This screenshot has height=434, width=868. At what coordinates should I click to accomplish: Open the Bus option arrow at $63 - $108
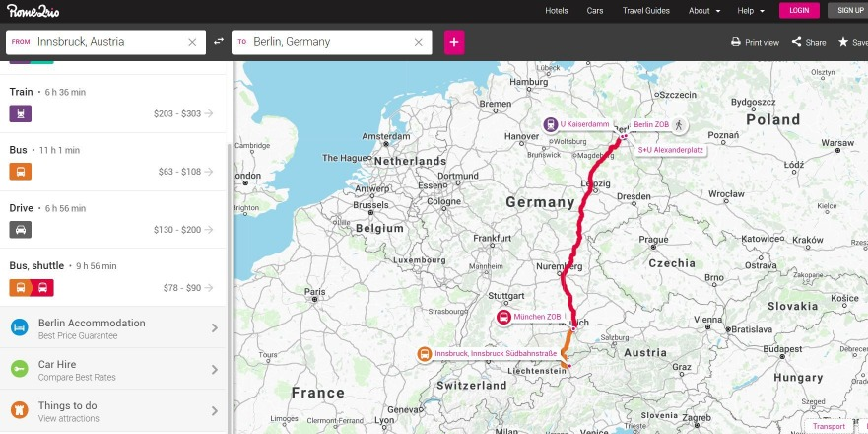pyautogui.click(x=208, y=172)
